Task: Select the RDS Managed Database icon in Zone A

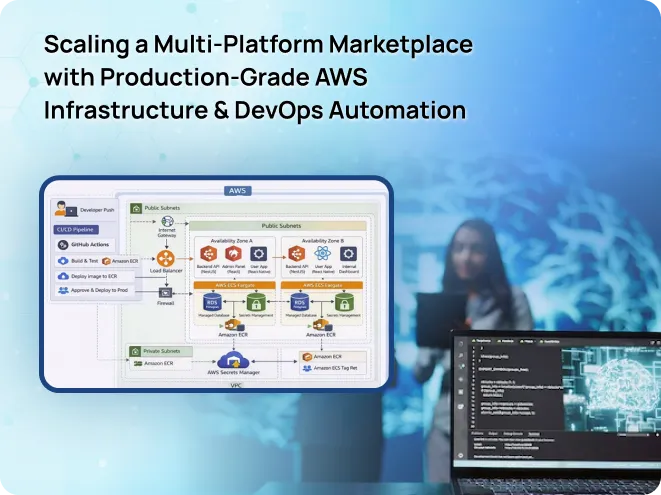Action: pyautogui.click(x=212, y=303)
